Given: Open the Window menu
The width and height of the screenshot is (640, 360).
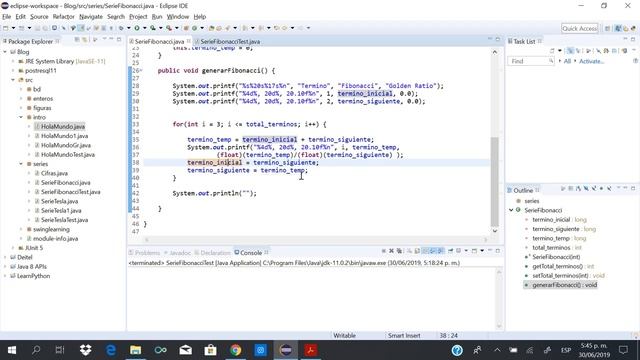Looking at the screenshot, I should pyautogui.click(x=178, y=17).
